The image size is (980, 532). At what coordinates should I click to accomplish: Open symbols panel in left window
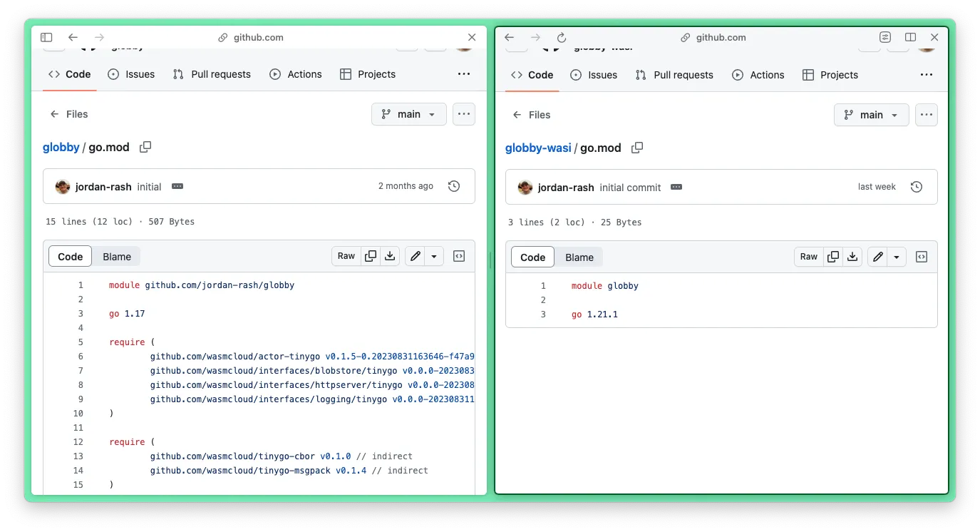(x=459, y=256)
